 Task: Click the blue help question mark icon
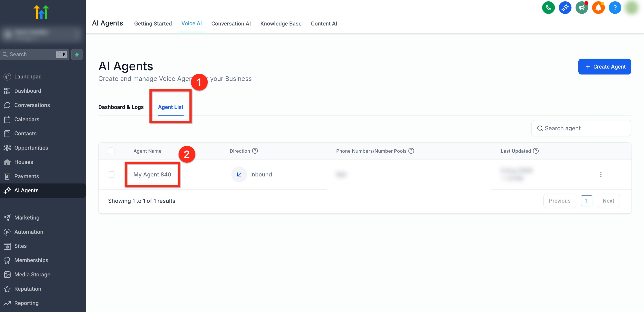615,8
